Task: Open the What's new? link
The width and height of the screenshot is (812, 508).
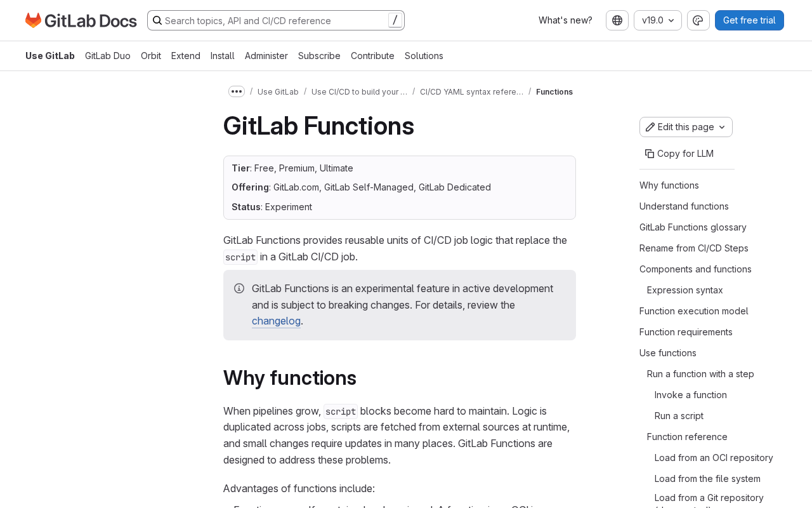Action: tap(565, 20)
